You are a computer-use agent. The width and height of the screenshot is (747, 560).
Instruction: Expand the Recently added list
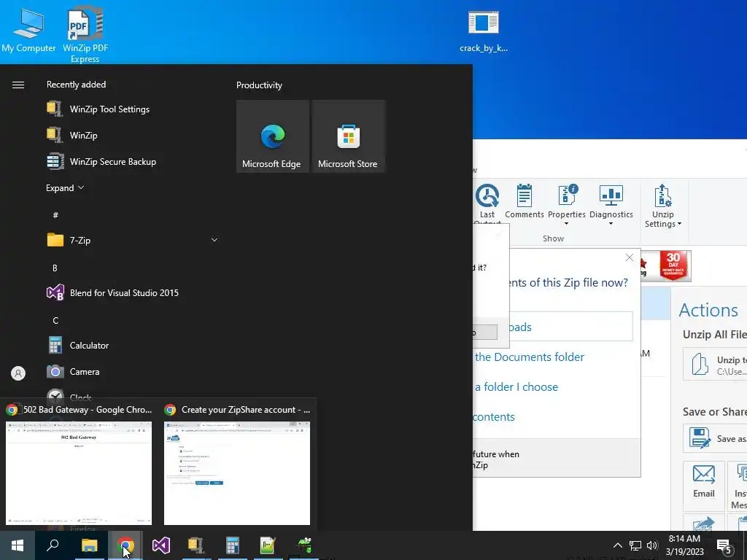pos(65,187)
